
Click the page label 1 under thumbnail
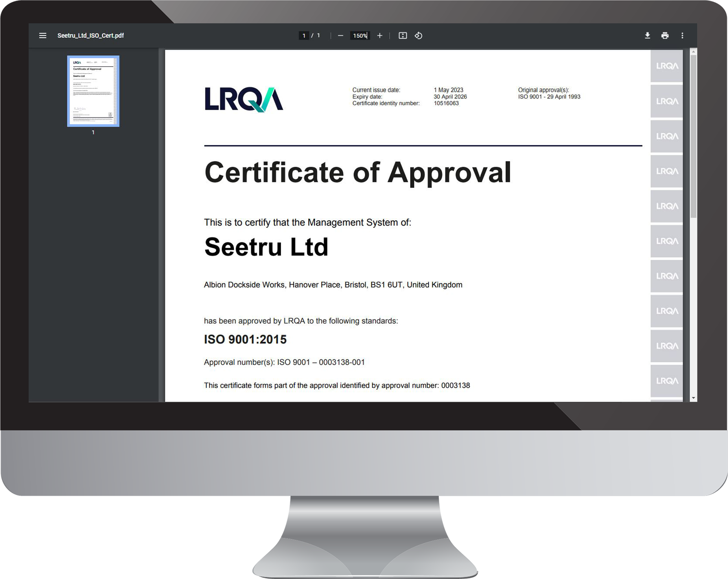pos(93,132)
